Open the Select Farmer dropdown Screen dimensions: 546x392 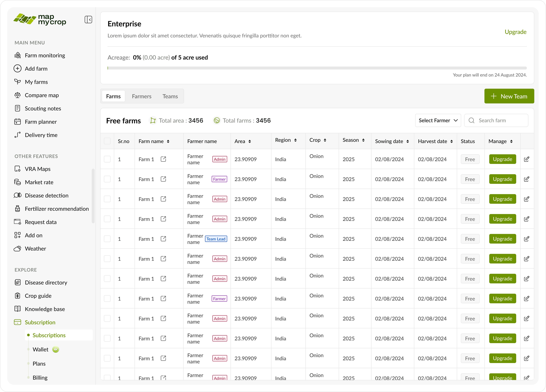pos(438,120)
